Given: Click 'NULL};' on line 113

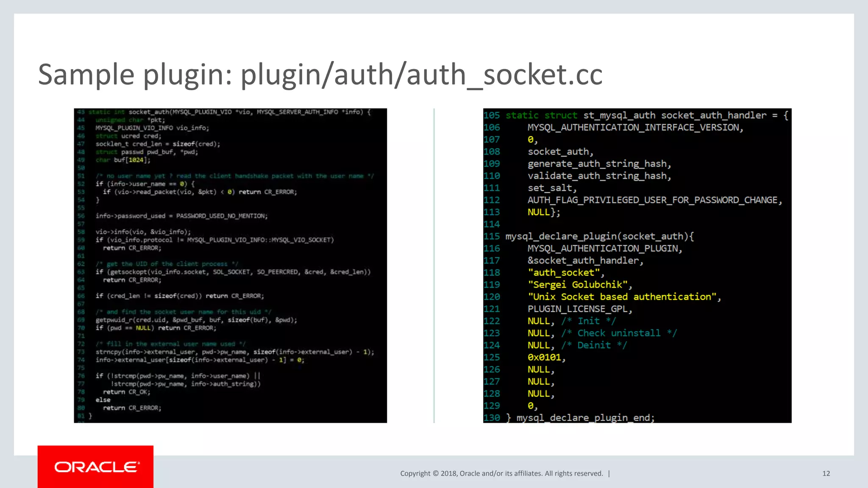Looking at the screenshot, I should [x=544, y=212].
